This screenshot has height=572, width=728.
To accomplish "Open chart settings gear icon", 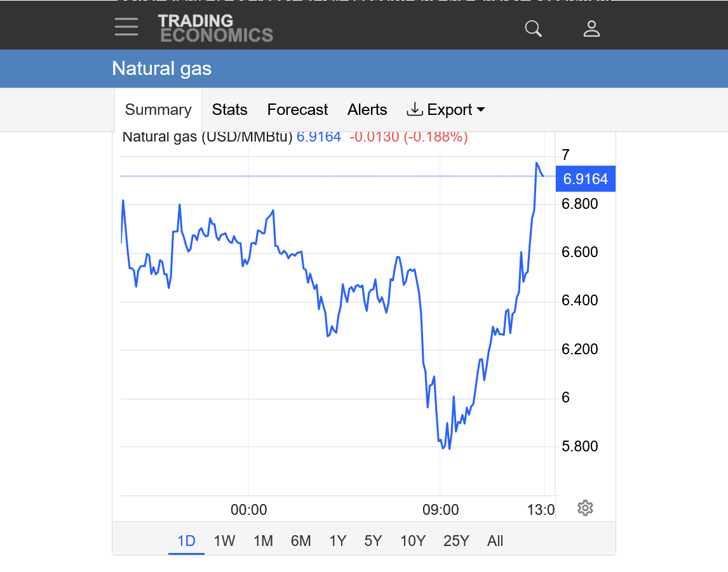I will point(585,508).
